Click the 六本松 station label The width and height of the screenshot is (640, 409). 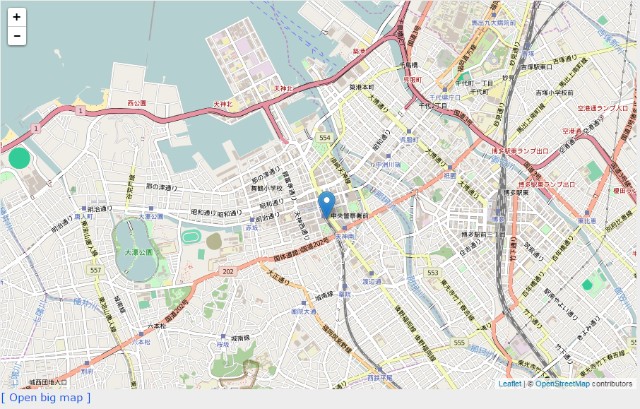click(141, 342)
